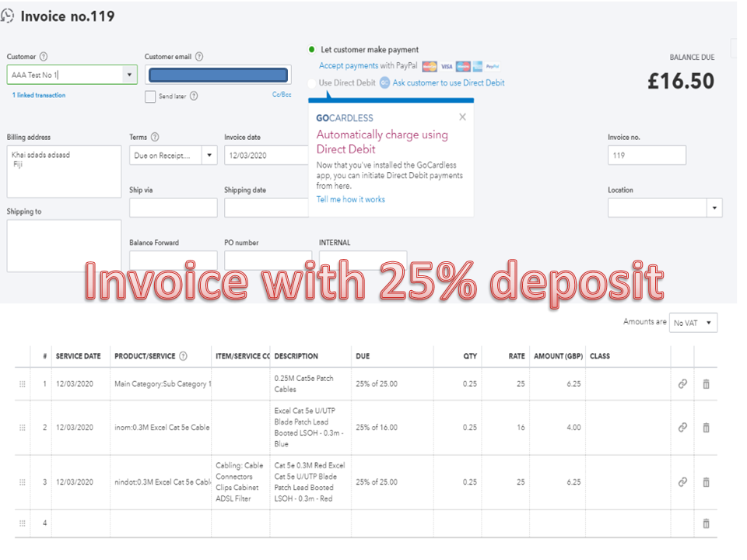Open 1 linked transaction link
Screen dimensions: 747x560
39,95
